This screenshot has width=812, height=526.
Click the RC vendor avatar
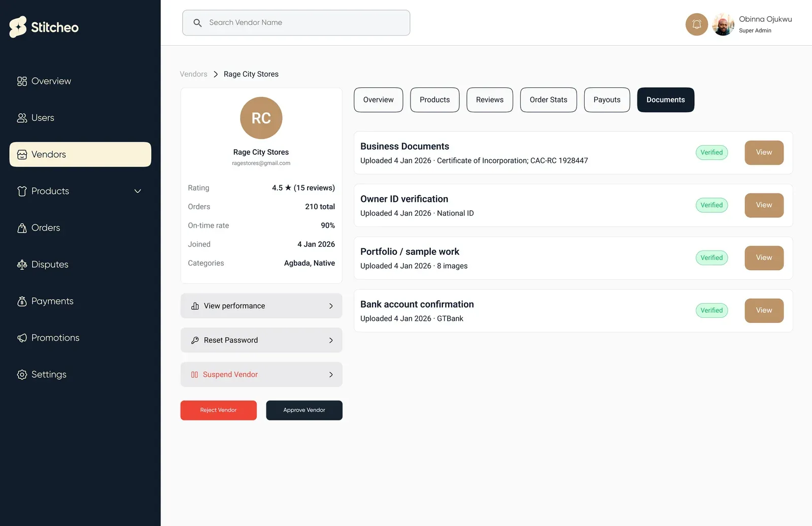click(261, 118)
